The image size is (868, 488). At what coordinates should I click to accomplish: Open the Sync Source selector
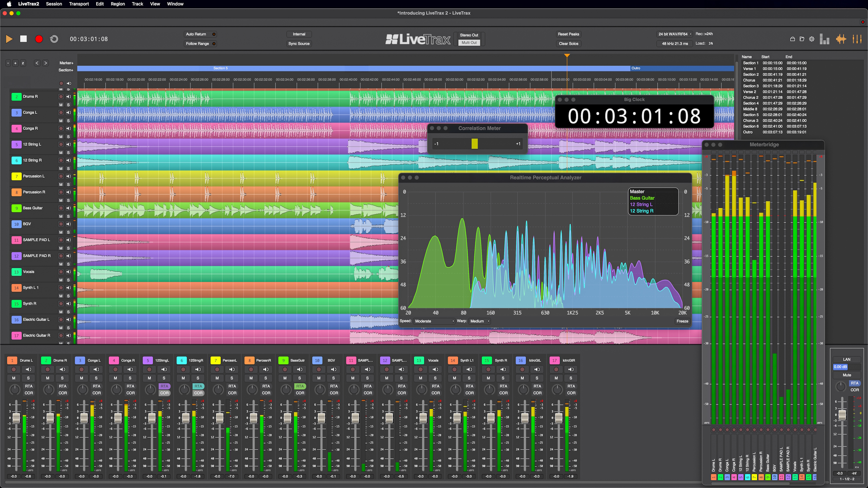tap(299, 44)
